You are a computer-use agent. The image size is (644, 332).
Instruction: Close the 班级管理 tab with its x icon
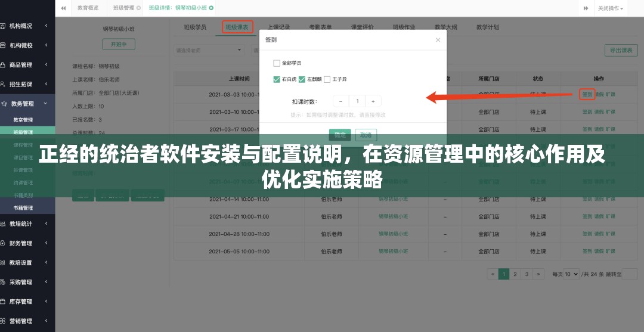[x=138, y=8]
